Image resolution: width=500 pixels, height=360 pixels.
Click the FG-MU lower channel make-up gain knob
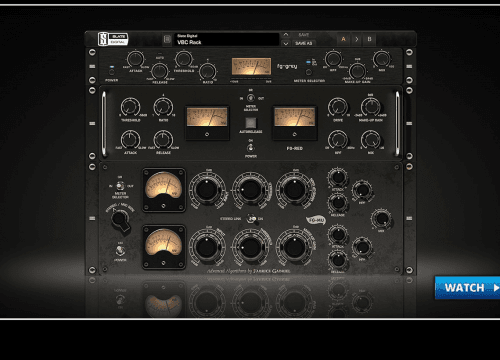294,247
